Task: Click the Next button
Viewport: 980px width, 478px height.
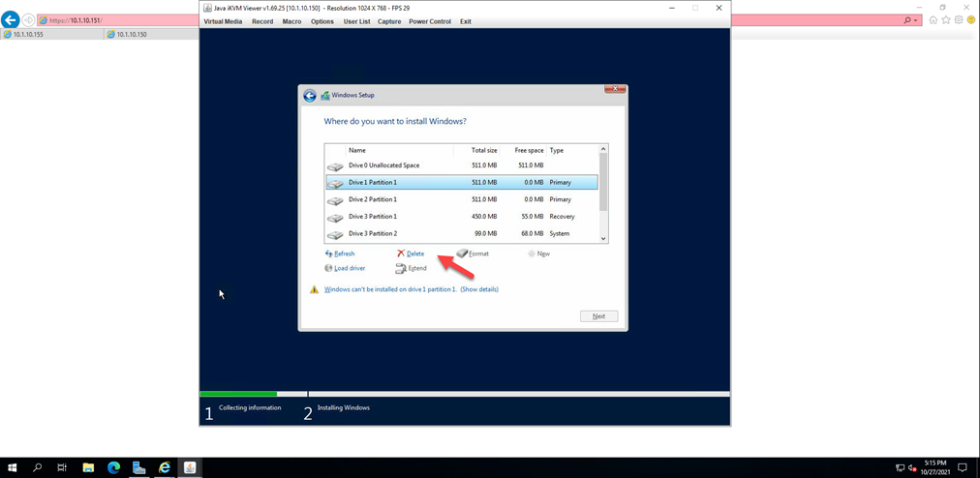Action: click(598, 316)
